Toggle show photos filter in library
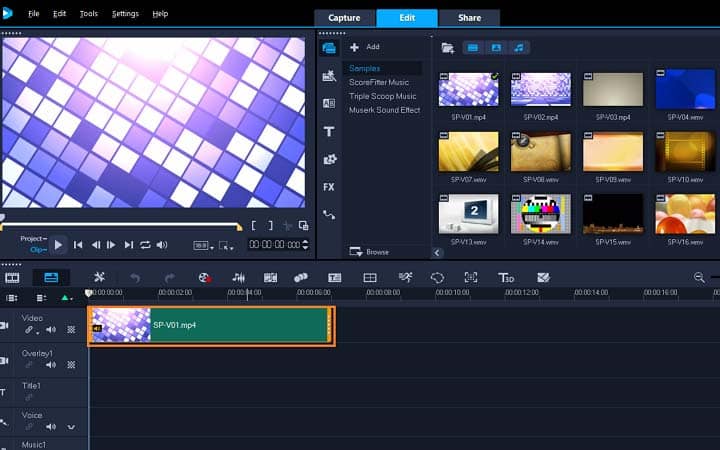 point(496,48)
